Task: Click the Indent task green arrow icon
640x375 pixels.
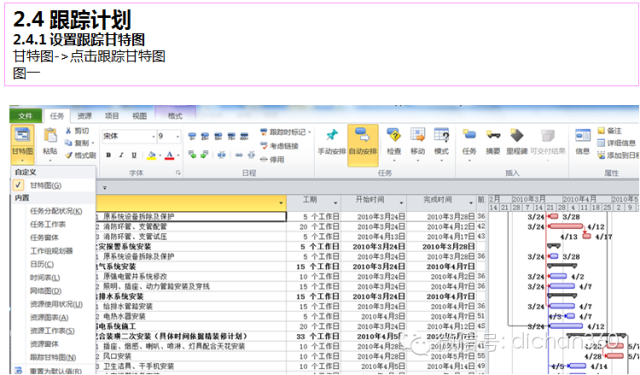Action: tap(204, 154)
